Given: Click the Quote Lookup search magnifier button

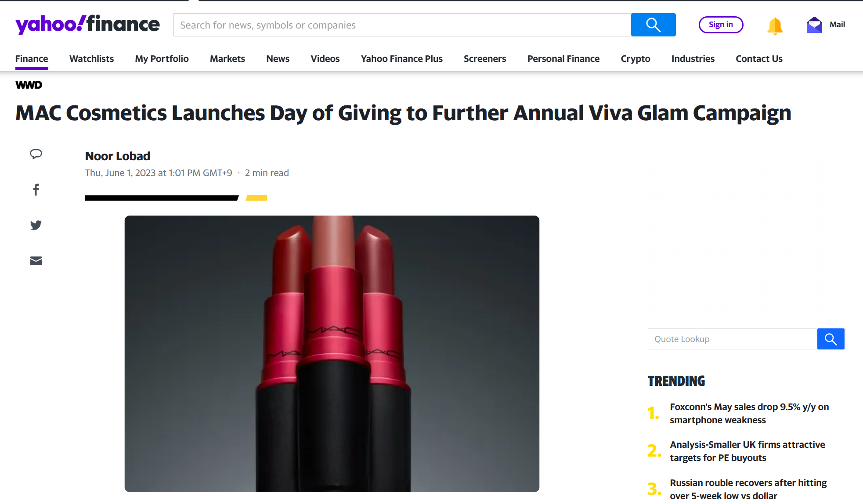Looking at the screenshot, I should click(831, 339).
